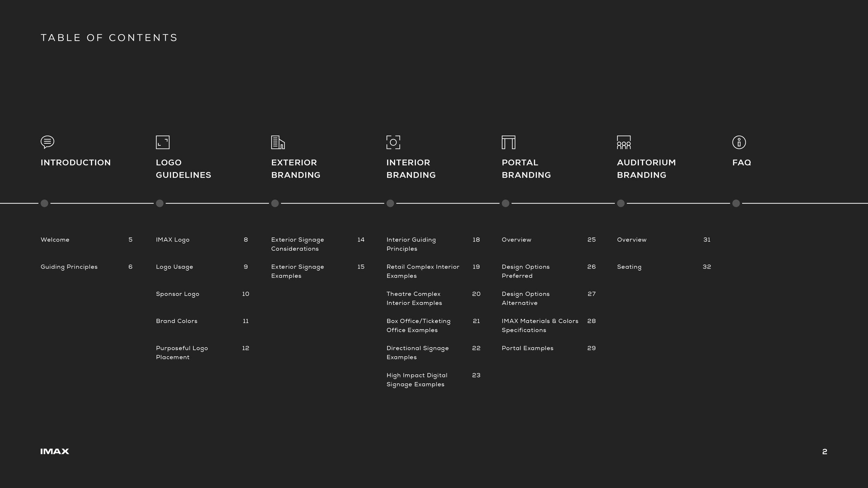Go to Portal Branding Overview entry
This screenshot has height=488, width=868.
coord(516,240)
